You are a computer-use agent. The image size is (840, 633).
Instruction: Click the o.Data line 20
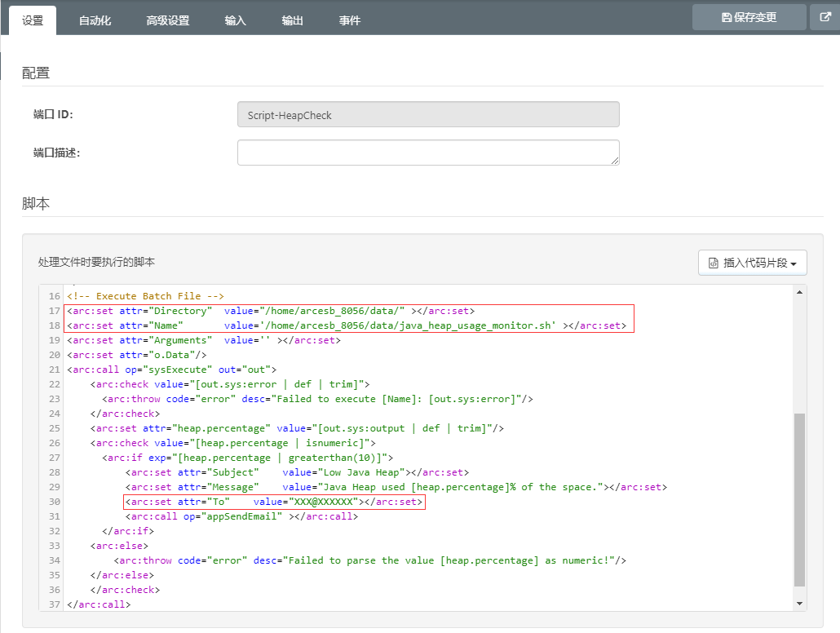point(137,355)
